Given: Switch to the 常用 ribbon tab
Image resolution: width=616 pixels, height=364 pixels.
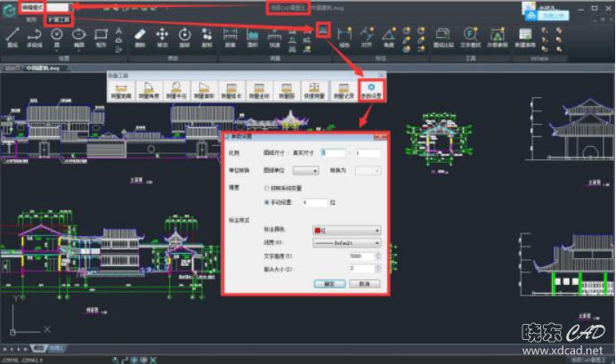Looking at the screenshot, I should 31,18.
